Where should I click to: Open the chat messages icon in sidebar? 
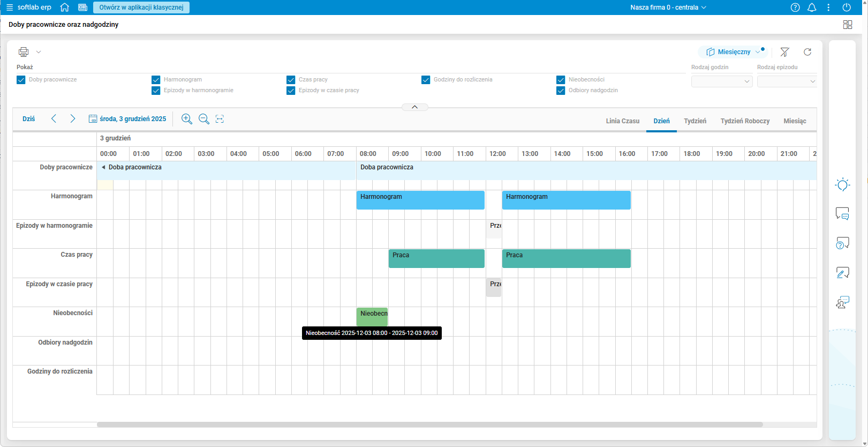point(842,214)
